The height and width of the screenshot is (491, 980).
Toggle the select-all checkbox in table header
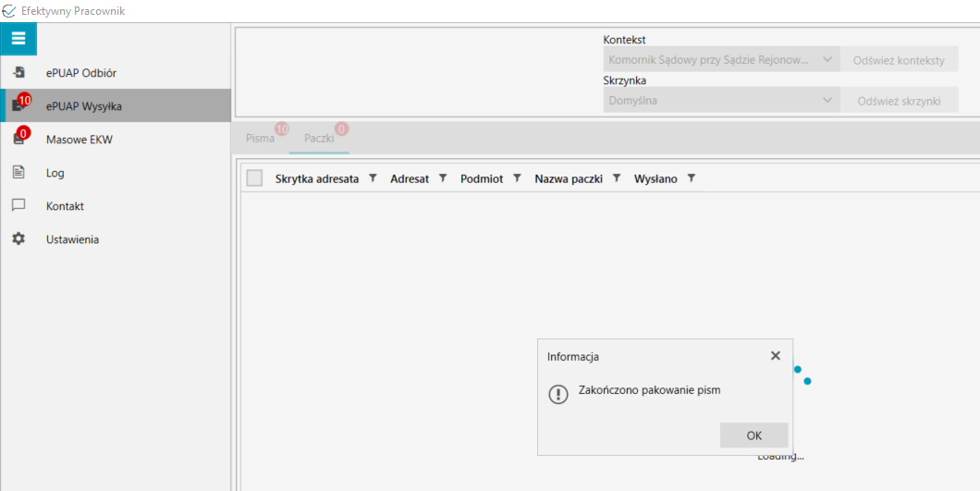[x=254, y=178]
